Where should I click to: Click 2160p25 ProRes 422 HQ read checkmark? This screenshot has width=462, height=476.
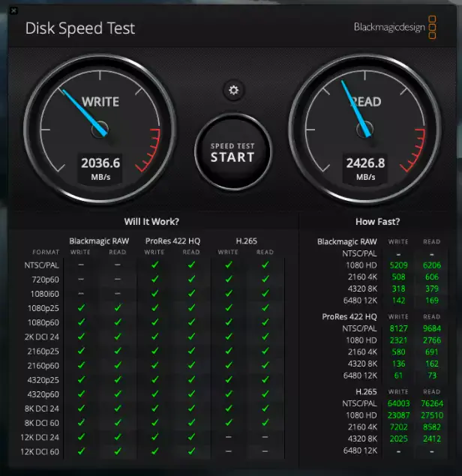(x=191, y=351)
